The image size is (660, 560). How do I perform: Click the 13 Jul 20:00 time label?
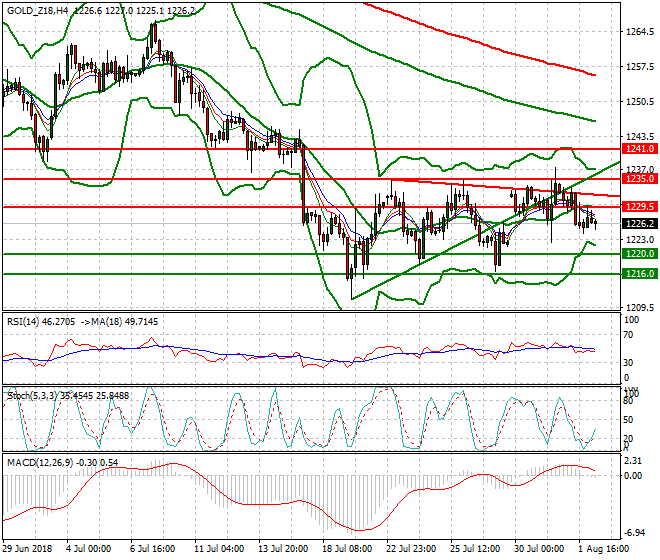click(x=283, y=549)
